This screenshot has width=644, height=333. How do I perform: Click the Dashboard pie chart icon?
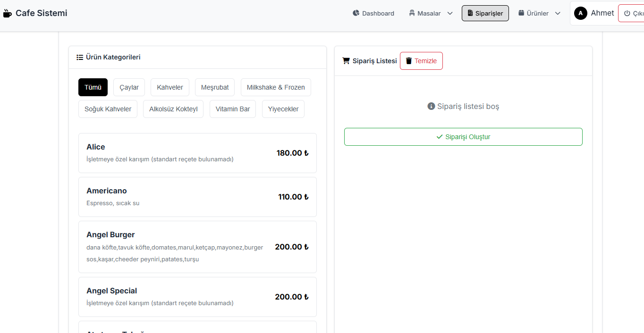tap(356, 13)
